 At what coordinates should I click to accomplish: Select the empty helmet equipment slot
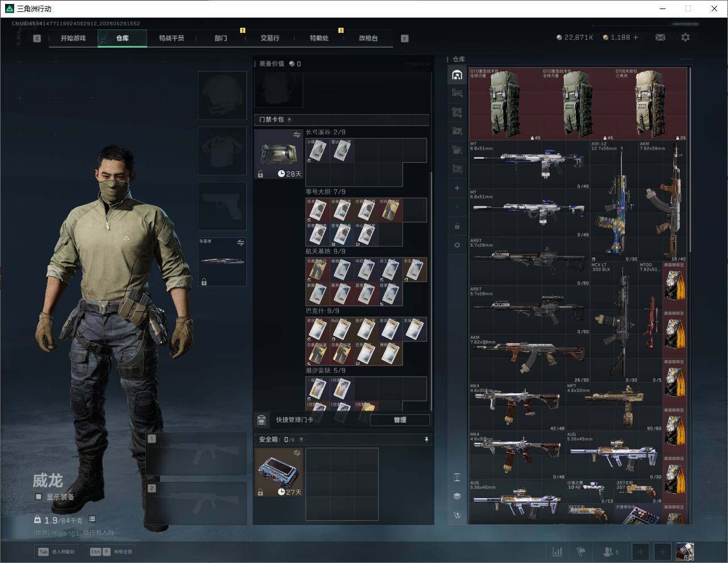pos(222,95)
